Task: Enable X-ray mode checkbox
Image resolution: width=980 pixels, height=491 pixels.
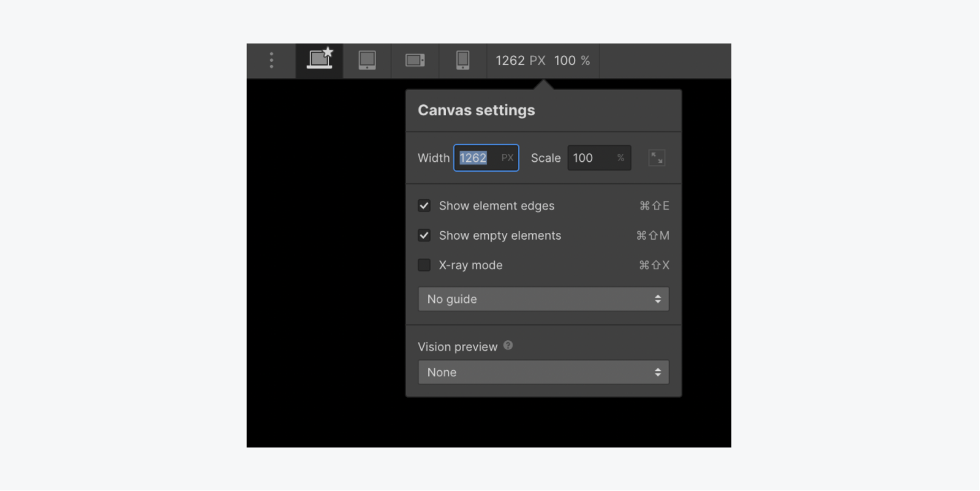Action: [x=424, y=265]
